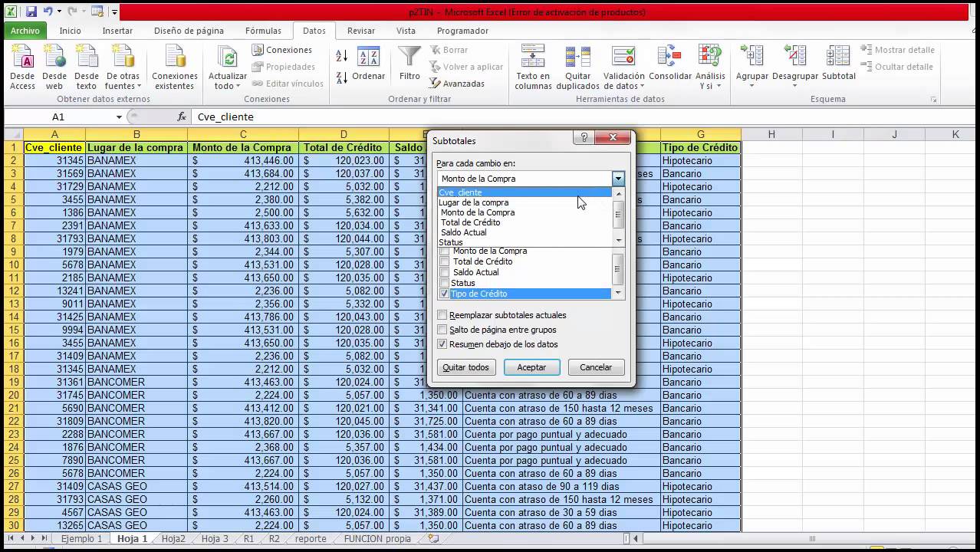Click Texto en columnas
This screenshot has width=980, height=552.
click(x=533, y=67)
